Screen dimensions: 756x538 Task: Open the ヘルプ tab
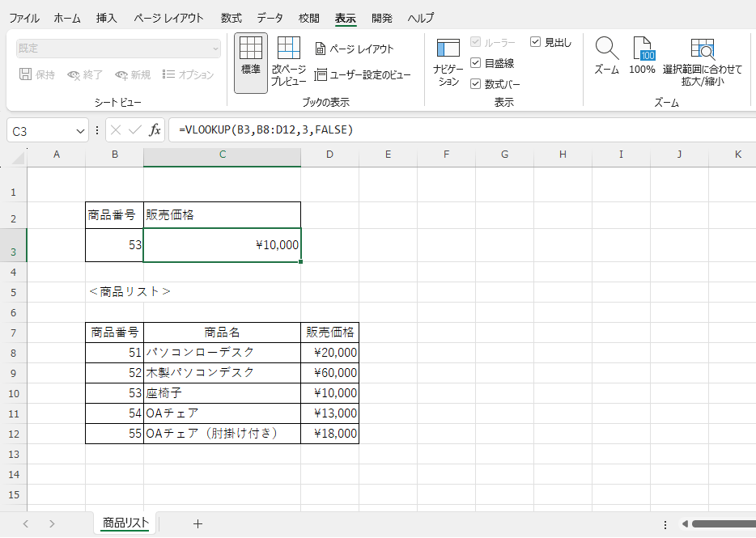point(420,19)
